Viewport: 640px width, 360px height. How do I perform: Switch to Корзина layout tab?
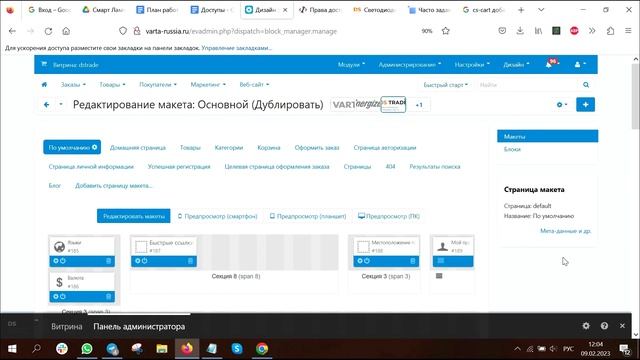[x=269, y=148]
